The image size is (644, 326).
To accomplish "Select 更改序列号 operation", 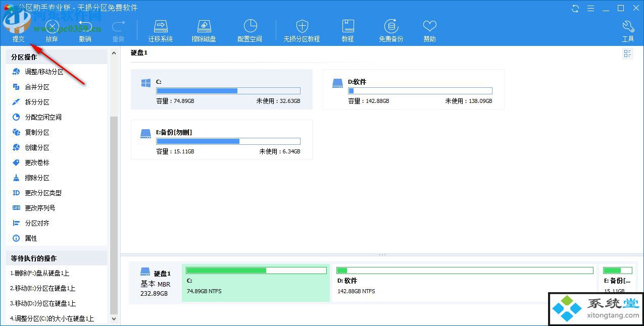I will pos(57,208).
